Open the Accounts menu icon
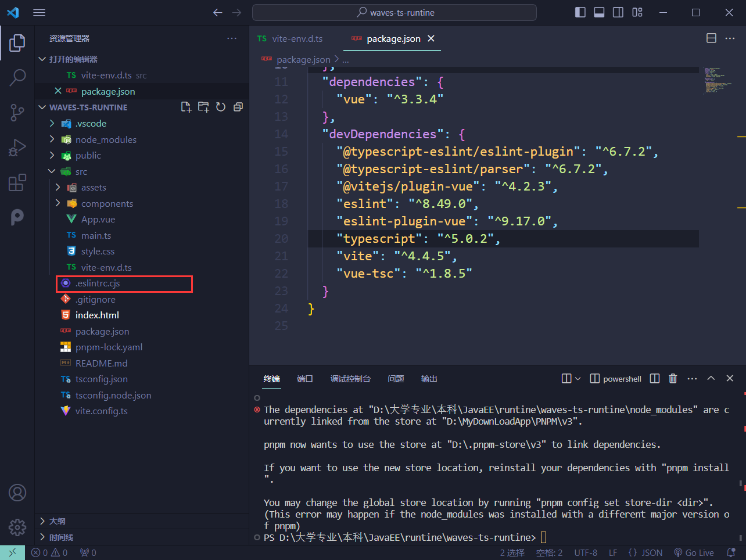This screenshot has height=560, width=746. click(17, 493)
